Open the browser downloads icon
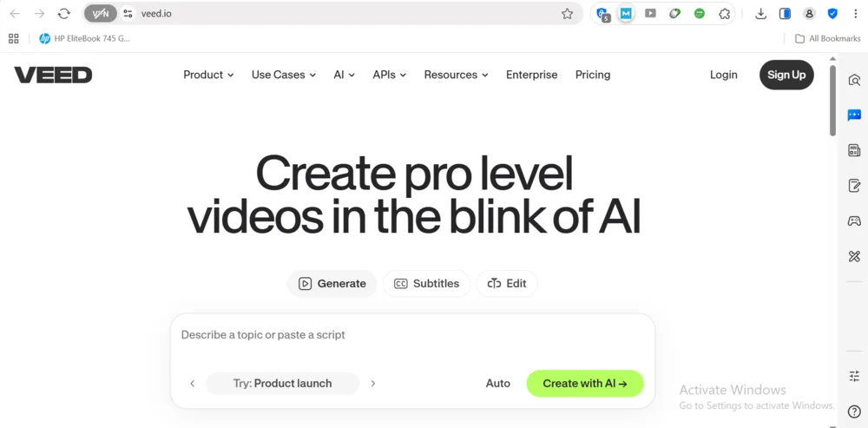868x428 pixels. pos(760,14)
